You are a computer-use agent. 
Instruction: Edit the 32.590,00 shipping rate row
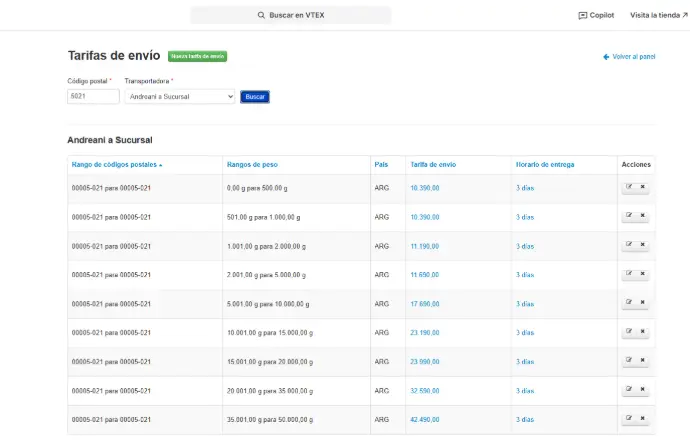(629, 390)
